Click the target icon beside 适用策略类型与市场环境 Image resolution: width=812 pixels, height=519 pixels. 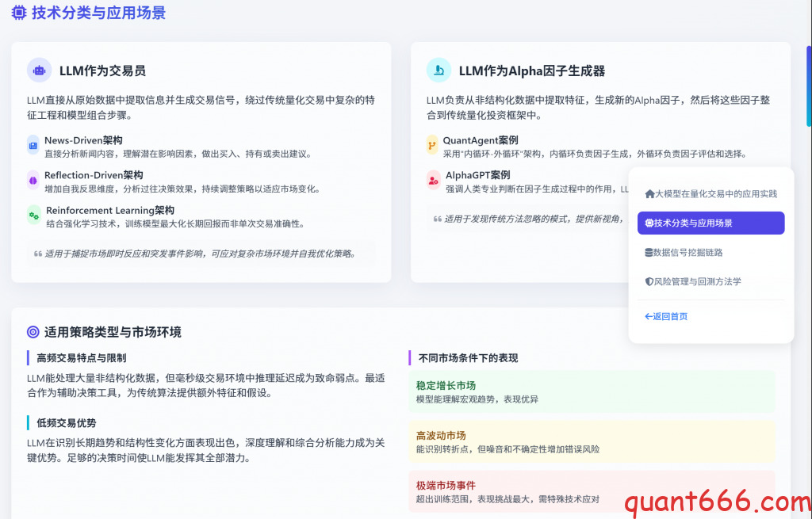33,332
